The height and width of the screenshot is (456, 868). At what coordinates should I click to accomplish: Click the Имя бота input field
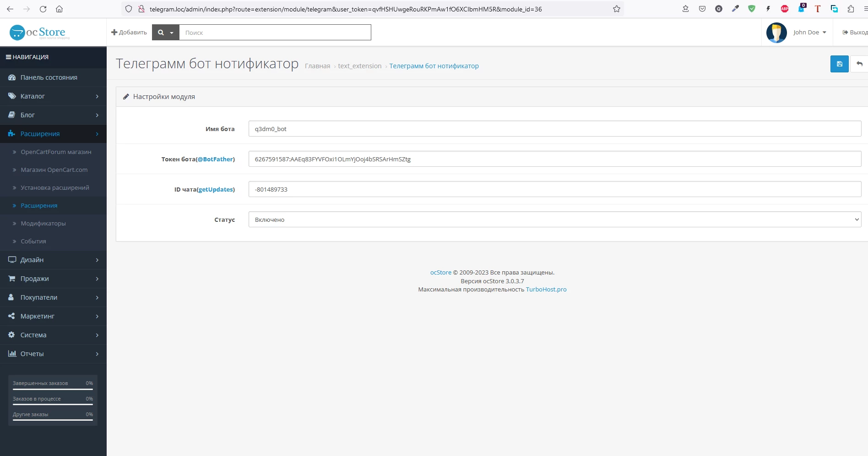click(555, 129)
